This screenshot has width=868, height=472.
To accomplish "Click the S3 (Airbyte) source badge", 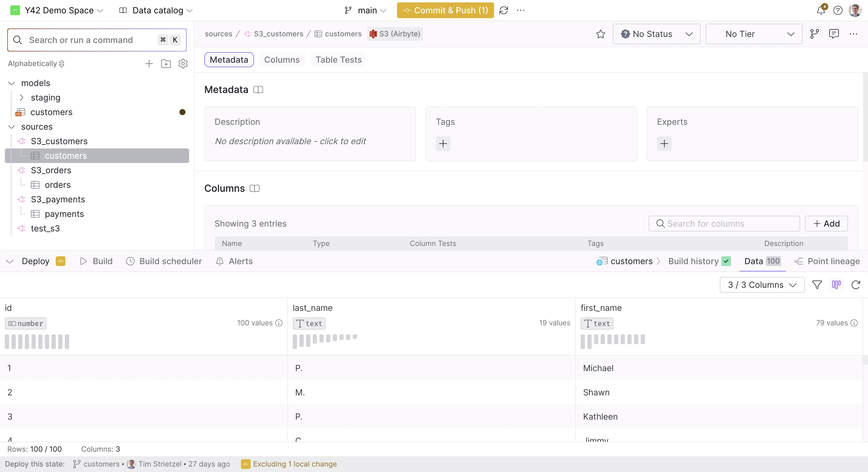I will [395, 34].
